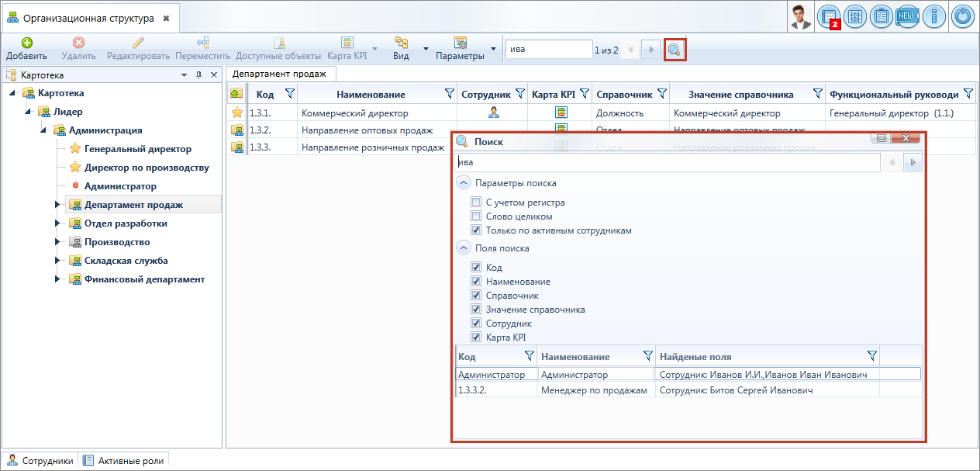
Task: Select the Департамент продаж grid tab
Action: point(281,74)
